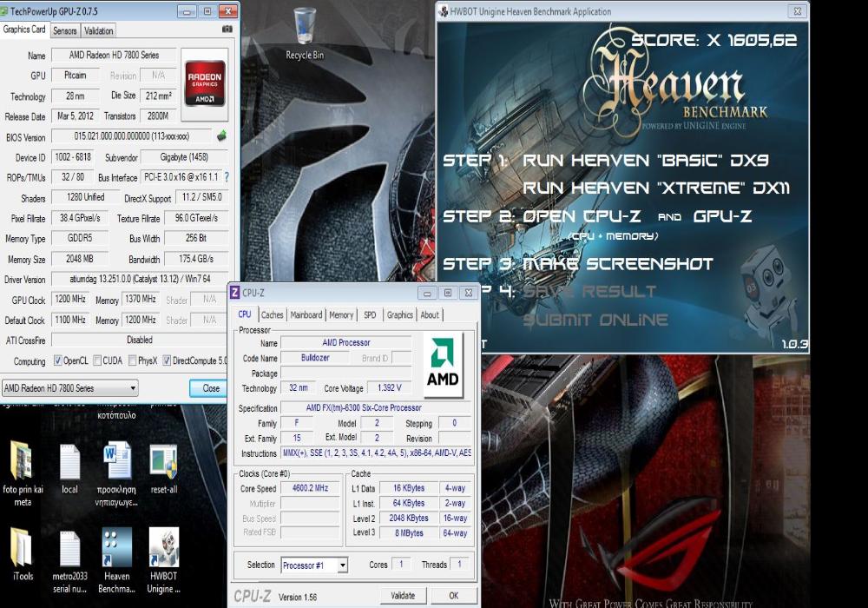This screenshot has width=868, height=608.
Task: Click the Radeon Graphics logo in GPU-Z
Action: click(205, 85)
